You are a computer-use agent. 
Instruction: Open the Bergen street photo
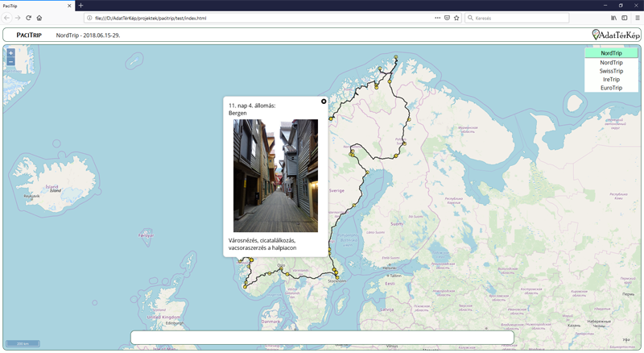[x=275, y=176]
